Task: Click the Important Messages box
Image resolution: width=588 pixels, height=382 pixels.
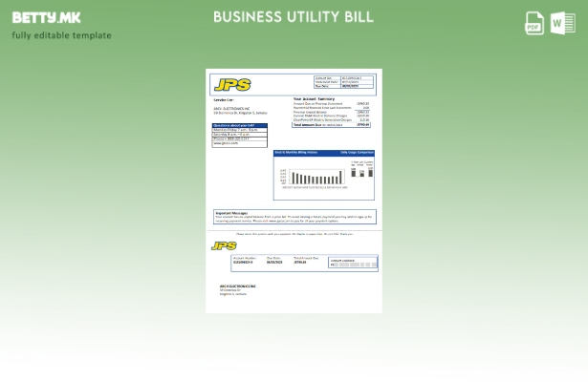Action: click(294, 217)
